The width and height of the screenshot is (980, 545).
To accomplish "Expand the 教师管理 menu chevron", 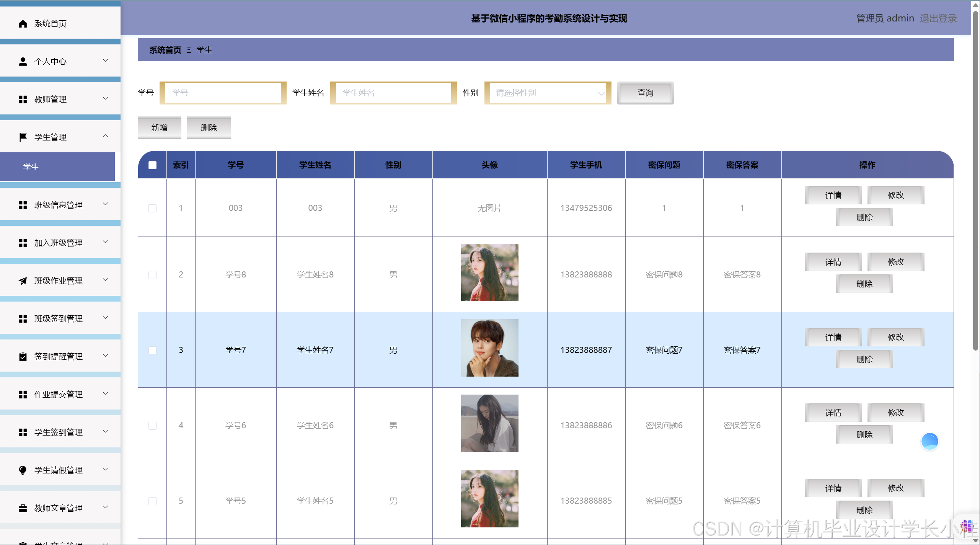I will click(x=106, y=99).
